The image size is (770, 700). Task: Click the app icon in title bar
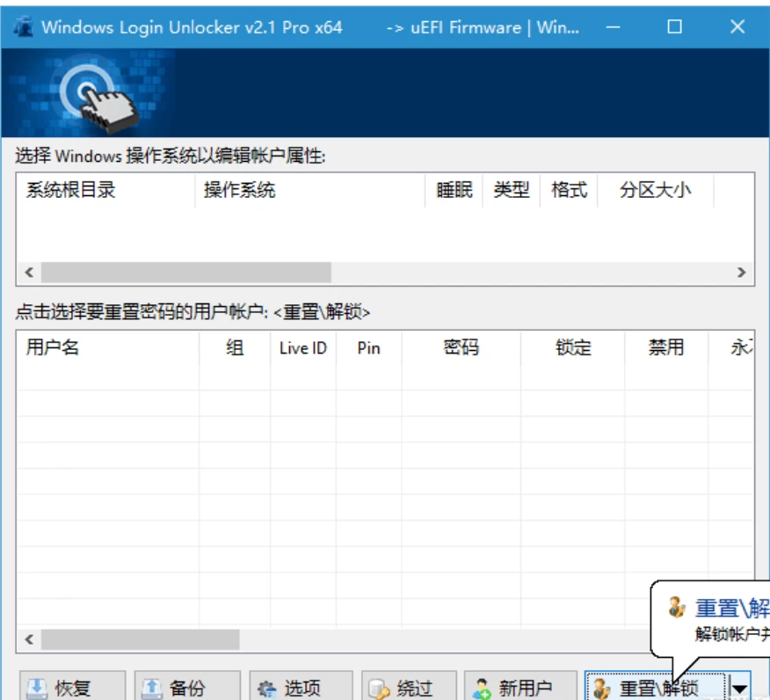pos(23,27)
